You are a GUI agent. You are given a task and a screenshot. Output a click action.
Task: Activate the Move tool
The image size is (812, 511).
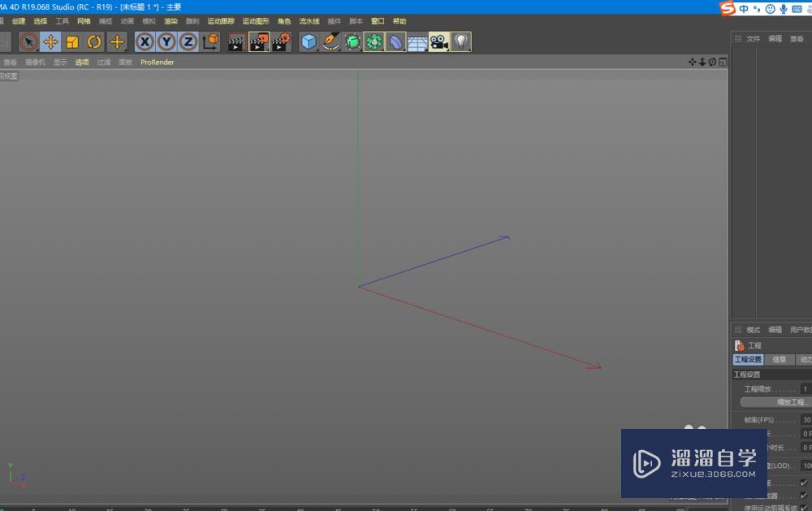50,42
